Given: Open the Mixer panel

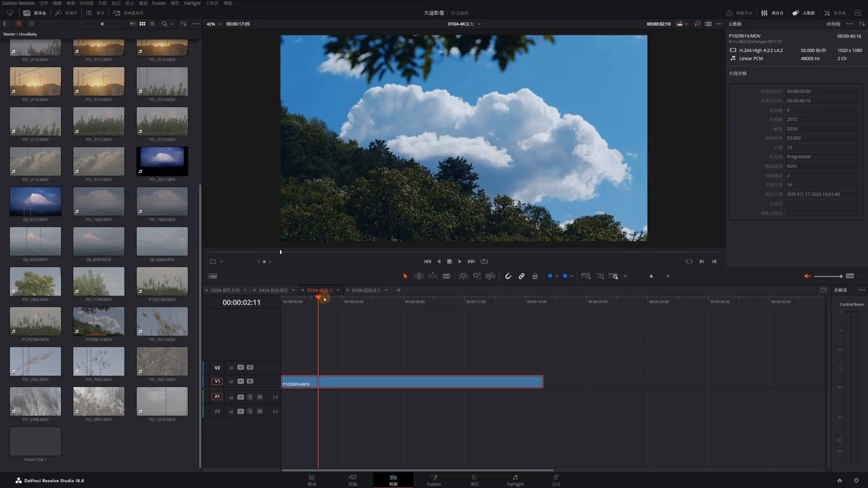Looking at the screenshot, I should coord(772,13).
